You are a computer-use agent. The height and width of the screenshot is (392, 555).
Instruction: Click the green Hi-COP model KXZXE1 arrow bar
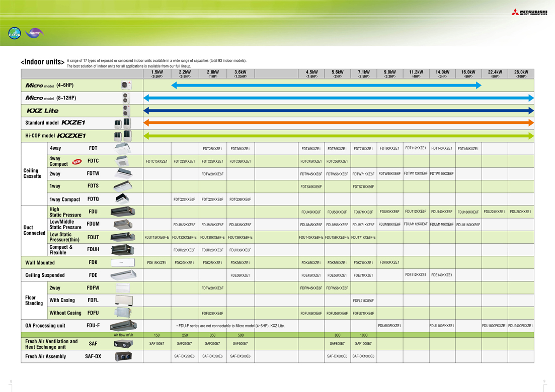tap(338, 136)
